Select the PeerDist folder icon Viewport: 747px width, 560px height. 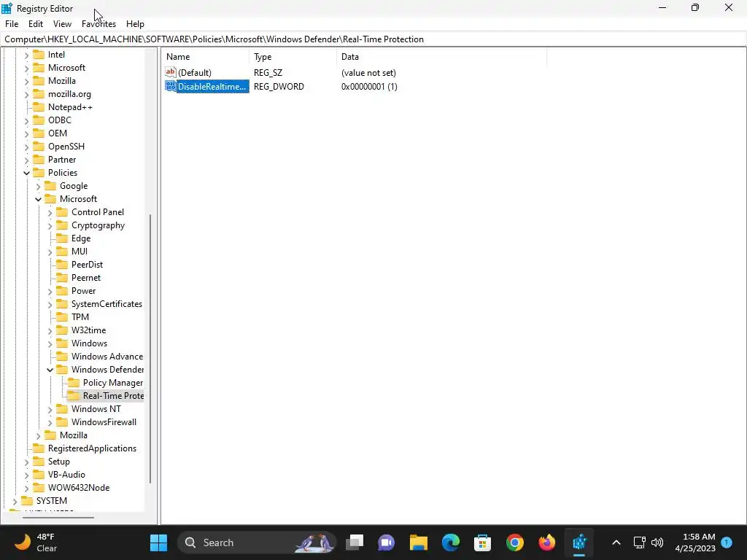click(x=62, y=265)
